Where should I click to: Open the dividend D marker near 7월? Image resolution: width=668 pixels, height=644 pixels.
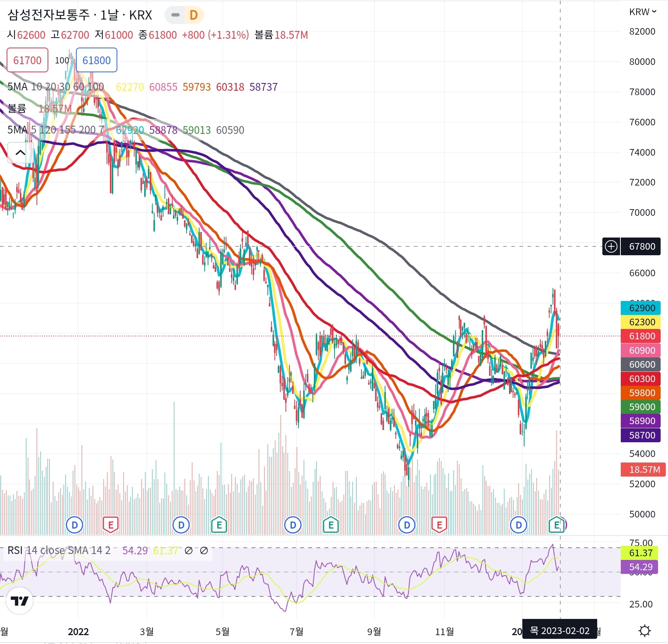coord(293,525)
